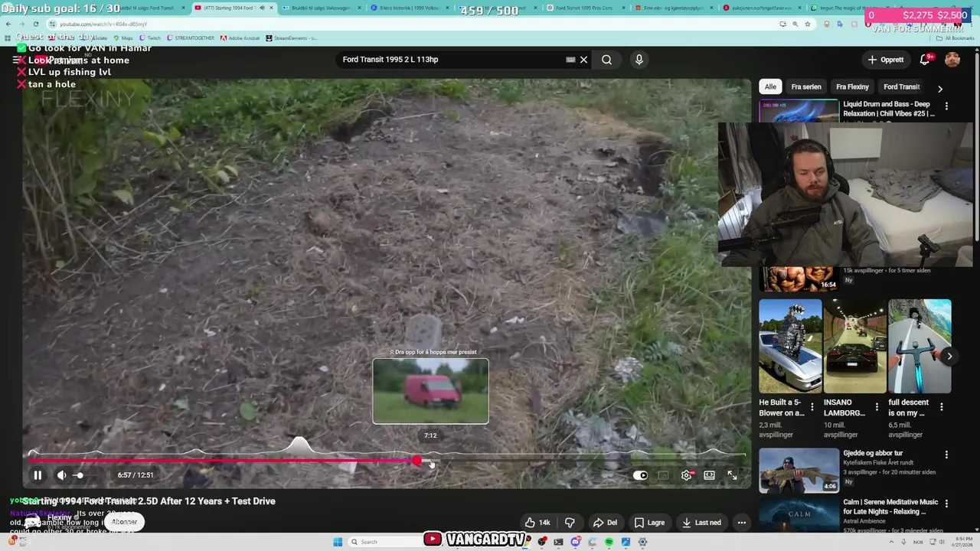The image size is (980, 551).
Task: Switch to the Ford Transit 1995 Pros Cons tab
Action: [x=586, y=8]
